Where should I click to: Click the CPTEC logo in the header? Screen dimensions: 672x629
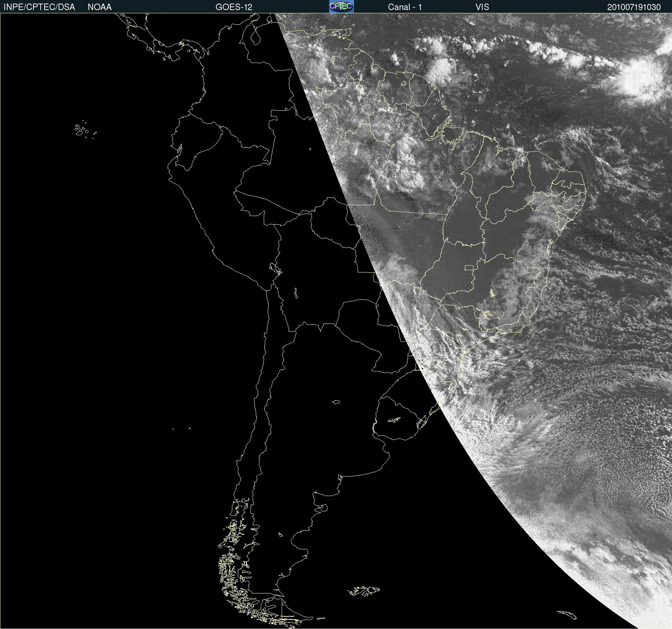(x=341, y=6)
